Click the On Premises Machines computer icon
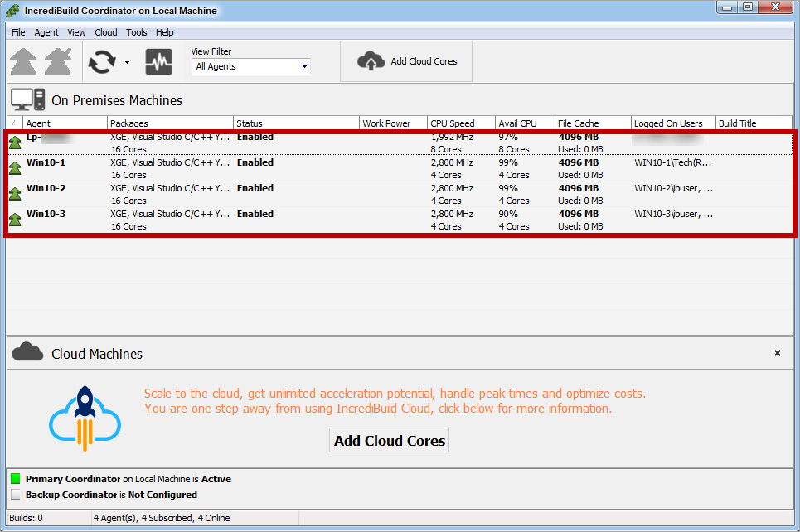Screen dimensions: 800x532 (28, 99)
